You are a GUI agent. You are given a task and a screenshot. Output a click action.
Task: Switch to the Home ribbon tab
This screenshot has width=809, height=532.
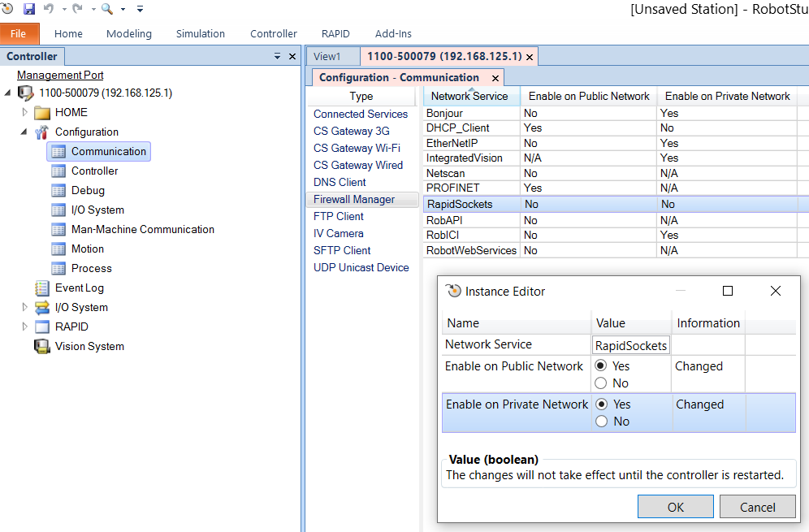[x=68, y=33]
